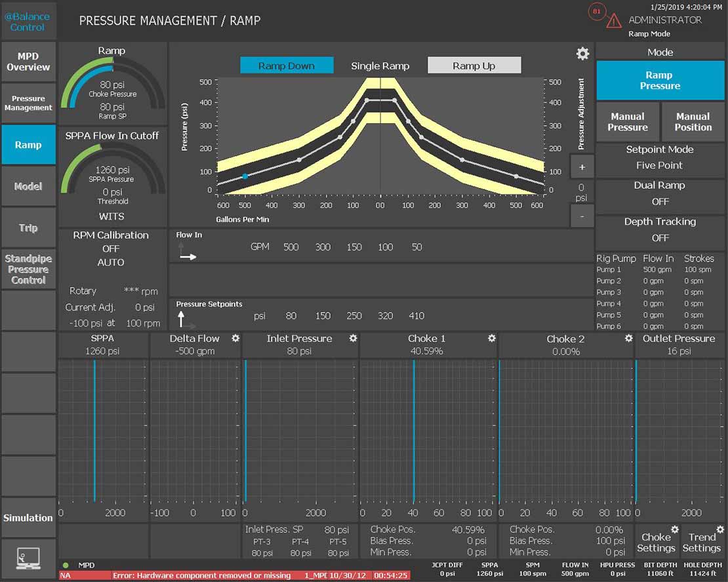This screenshot has width=728, height=582.
Task: Select the Ramp Down tab
Action: 287,66
